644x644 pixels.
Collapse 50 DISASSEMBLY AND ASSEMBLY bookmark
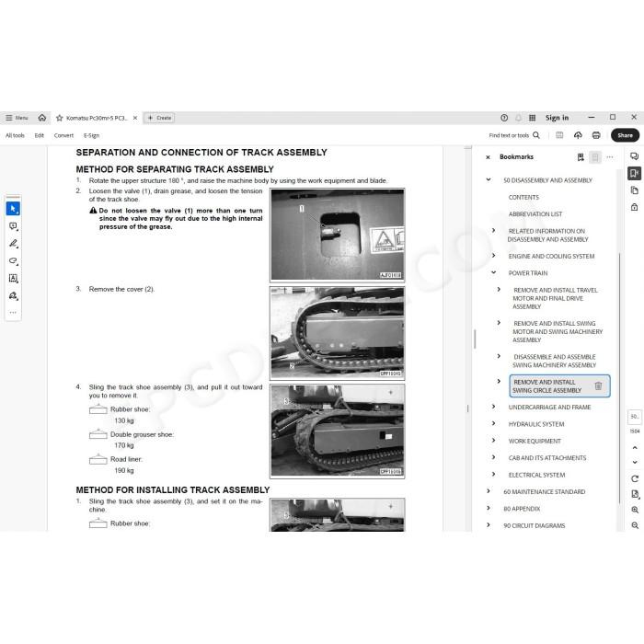coord(489,179)
